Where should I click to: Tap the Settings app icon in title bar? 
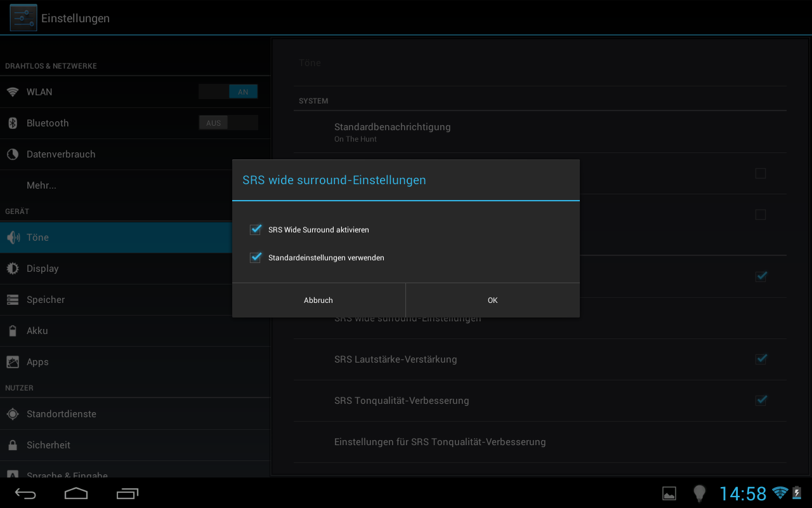pos(23,18)
